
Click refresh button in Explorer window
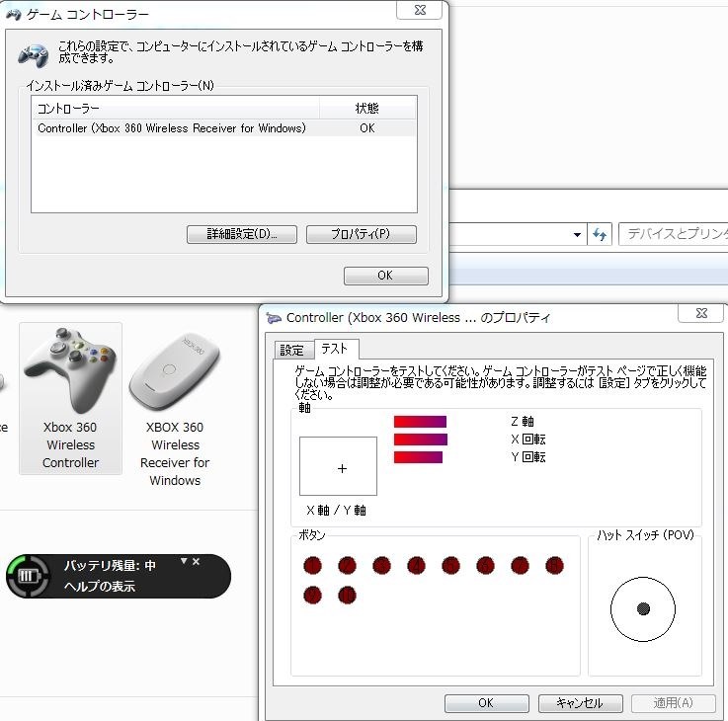pyautogui.click(x=600, y=234)
